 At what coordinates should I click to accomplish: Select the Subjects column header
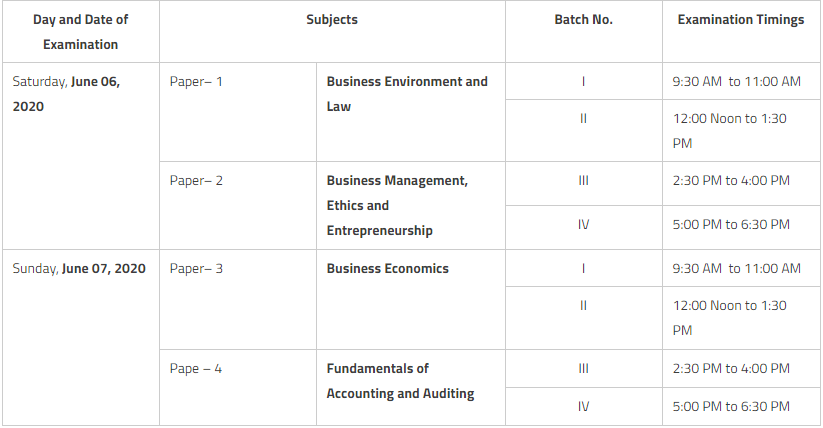332,32
